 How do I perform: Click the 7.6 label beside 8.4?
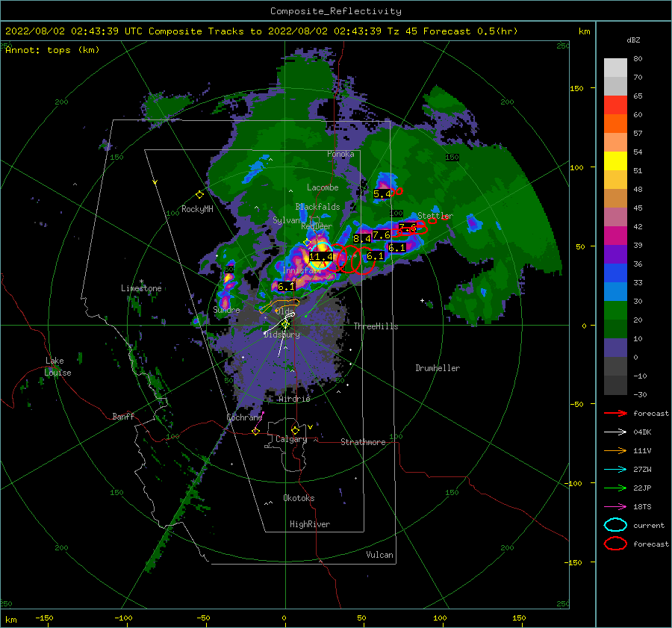coord(382,235)
